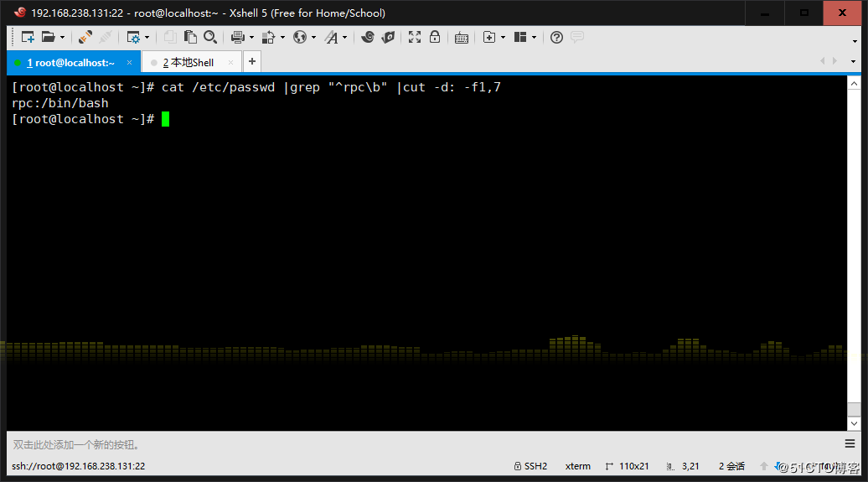Expand the Print icon dropdown arrow

(251, 37)
